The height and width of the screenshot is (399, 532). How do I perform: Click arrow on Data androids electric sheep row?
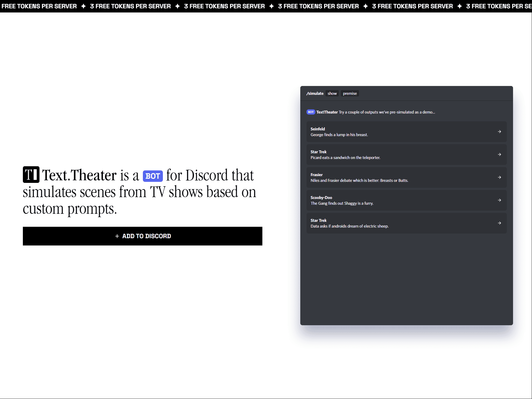pos(499,223)
